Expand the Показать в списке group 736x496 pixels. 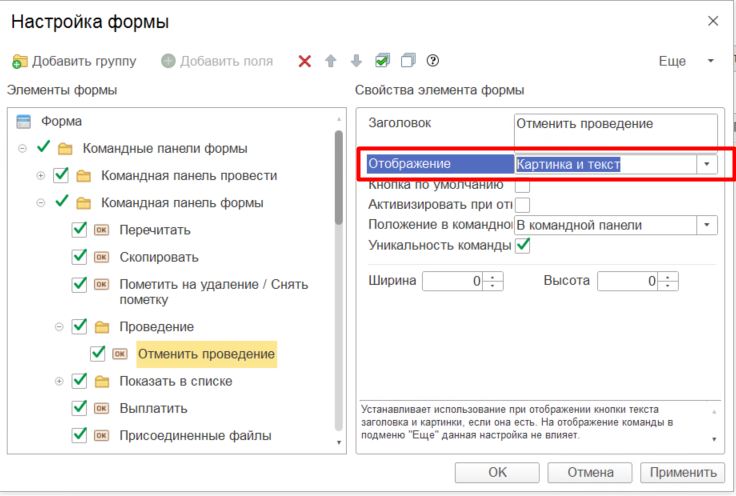click(59, 381)
